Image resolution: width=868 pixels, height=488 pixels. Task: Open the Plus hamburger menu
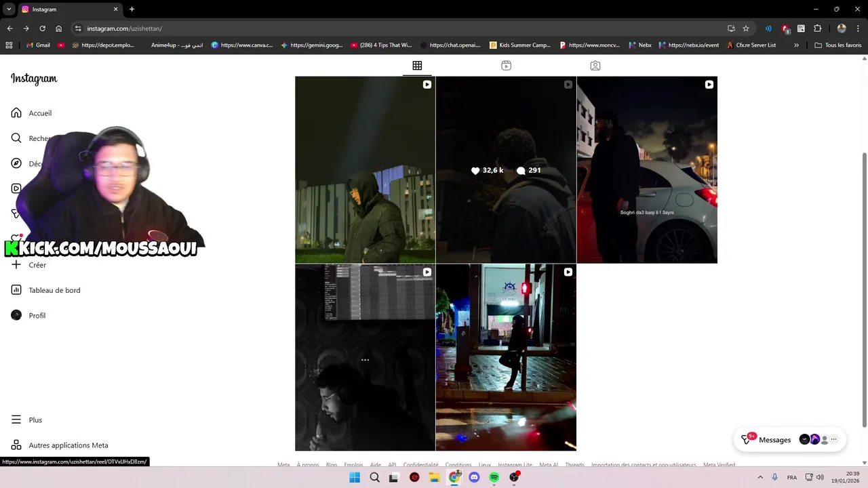(x=26, y=420)
